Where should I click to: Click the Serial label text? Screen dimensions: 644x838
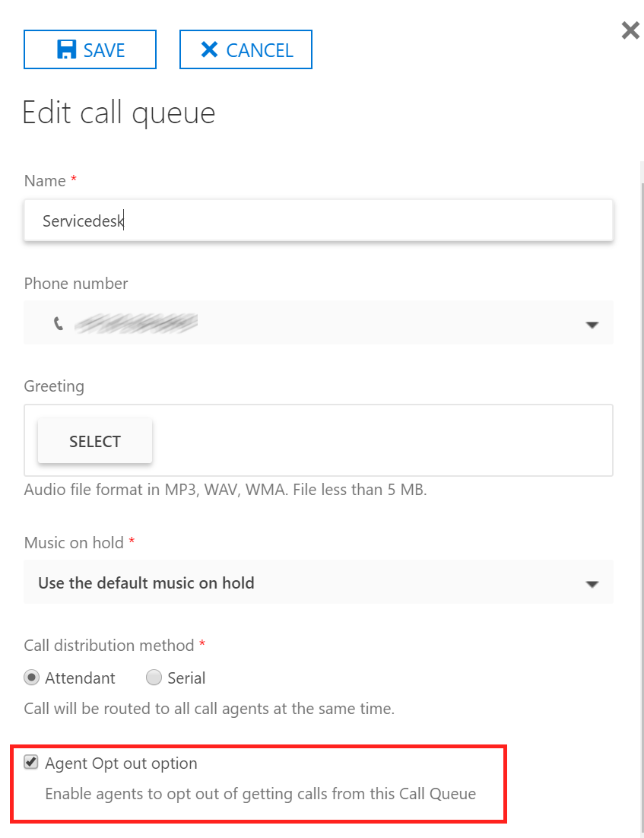[x=186, y=678]
